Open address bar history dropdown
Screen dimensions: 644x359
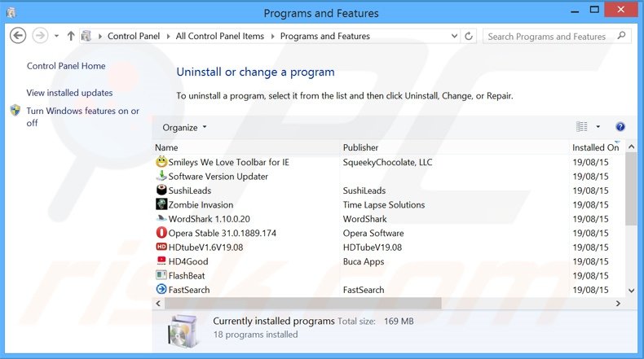(x=452, y=37)
